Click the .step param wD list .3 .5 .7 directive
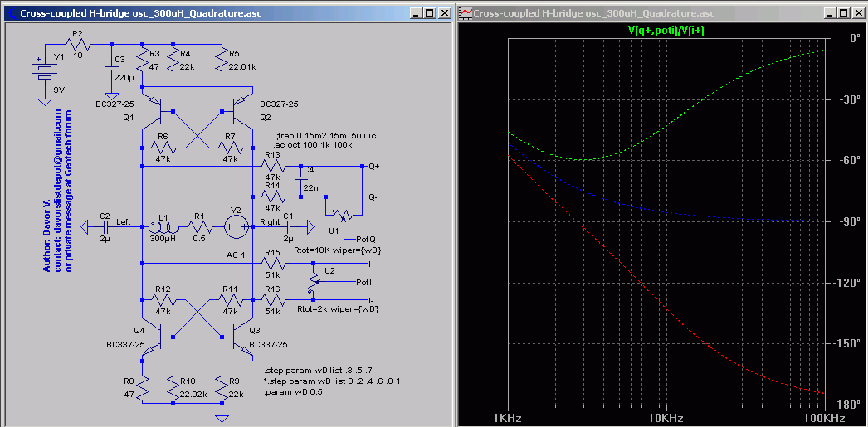The image size is (868, 427). click(319, 369)
